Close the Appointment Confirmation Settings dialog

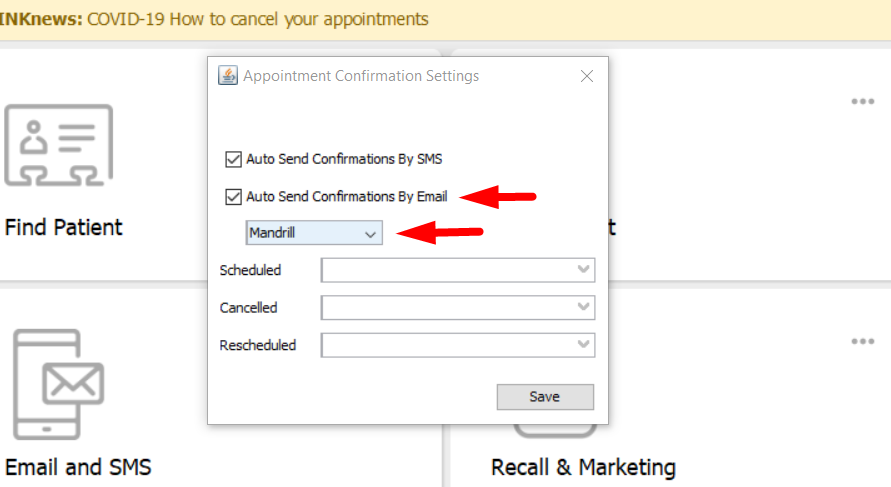point(587,76)
